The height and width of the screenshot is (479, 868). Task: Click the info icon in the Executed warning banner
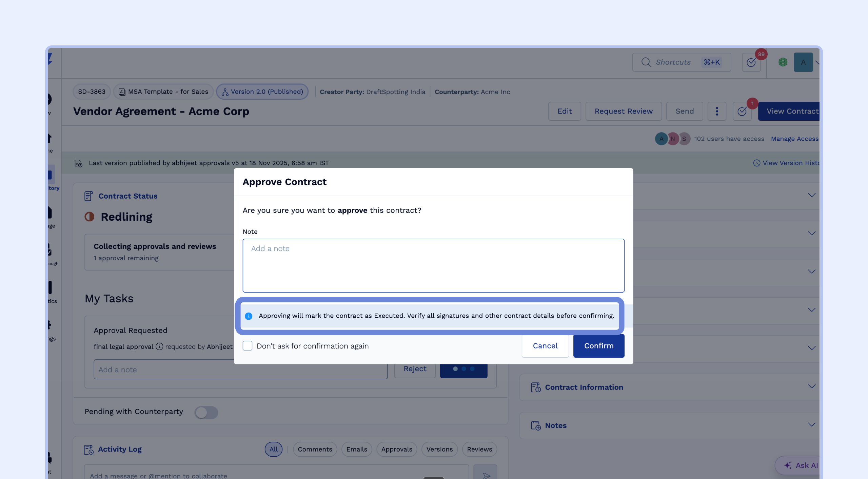249,316
